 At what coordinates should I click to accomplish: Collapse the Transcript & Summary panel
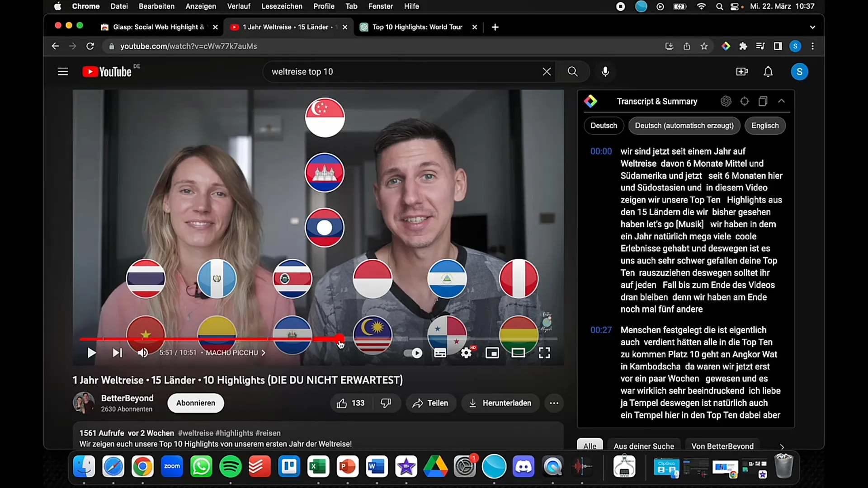(x=782, y=101)
